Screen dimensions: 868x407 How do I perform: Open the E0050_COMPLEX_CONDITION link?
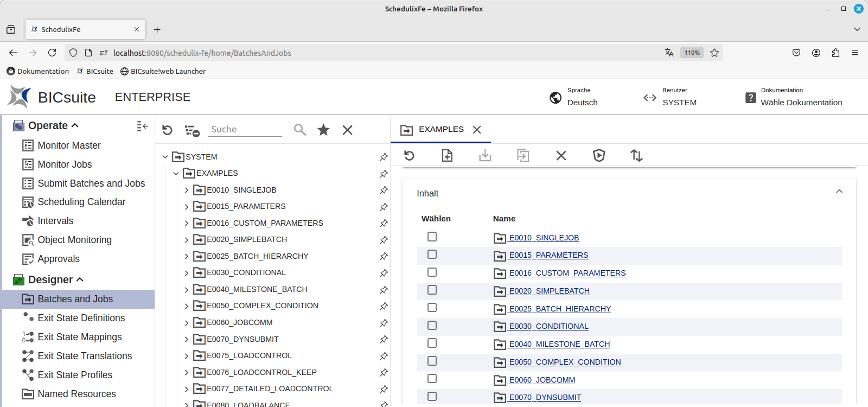pyautogui.click(x=565, y=362)
